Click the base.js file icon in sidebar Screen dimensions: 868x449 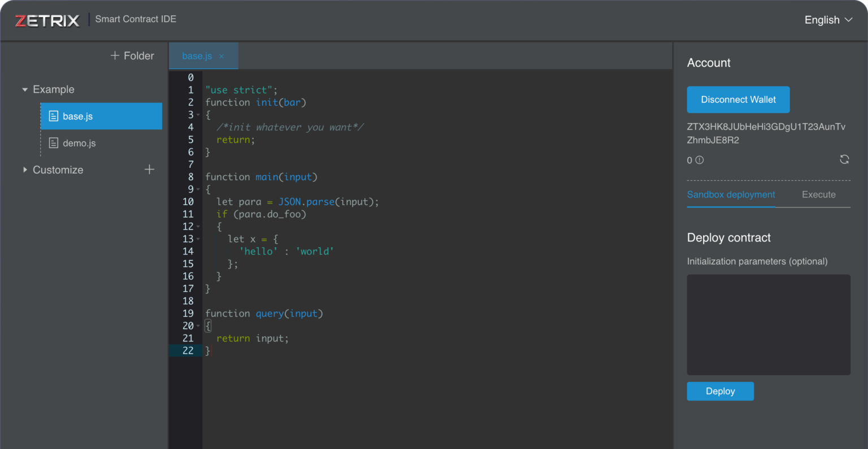[54, 116]
